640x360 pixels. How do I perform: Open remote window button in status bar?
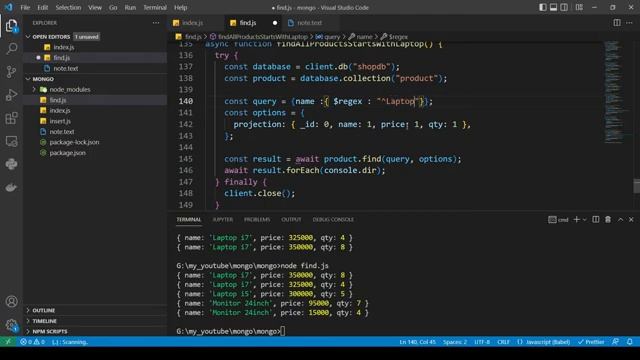8,342
